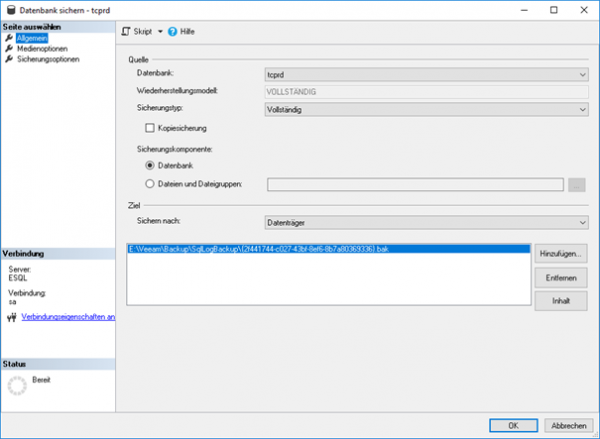This screenshot has width=600, height=439.
Task: Choose Dateien und Dateigruppen option
Action: point(150,184)
